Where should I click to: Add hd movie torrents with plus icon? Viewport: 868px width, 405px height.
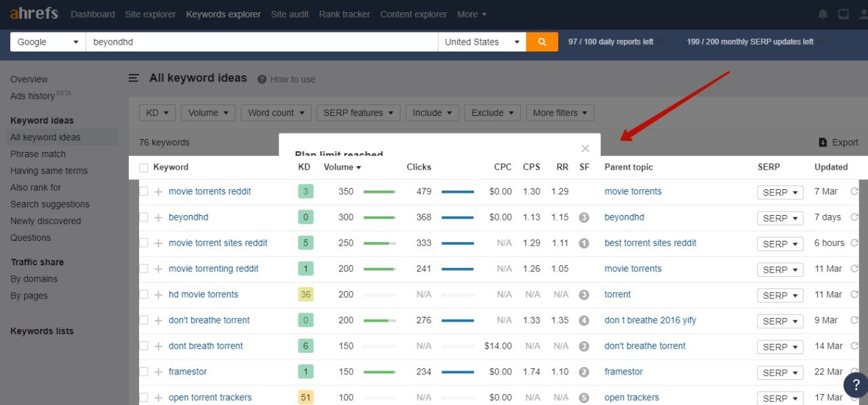click(x=158, y=295)
